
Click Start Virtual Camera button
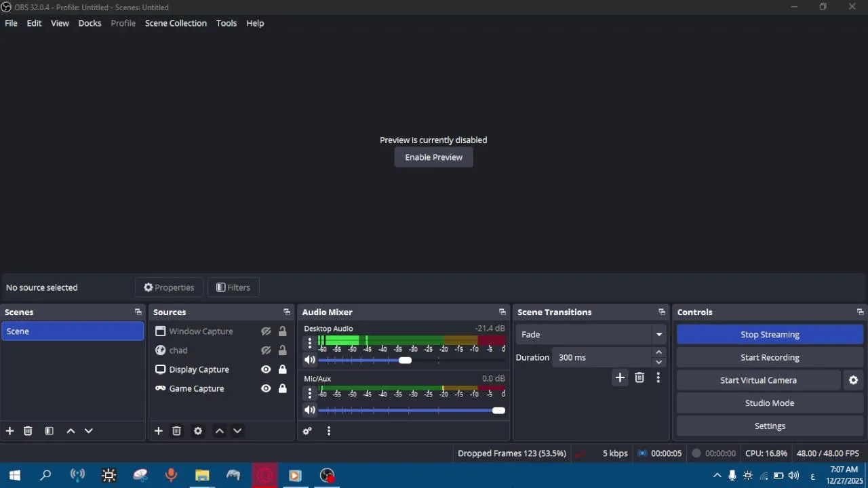(x=758, y=380)
